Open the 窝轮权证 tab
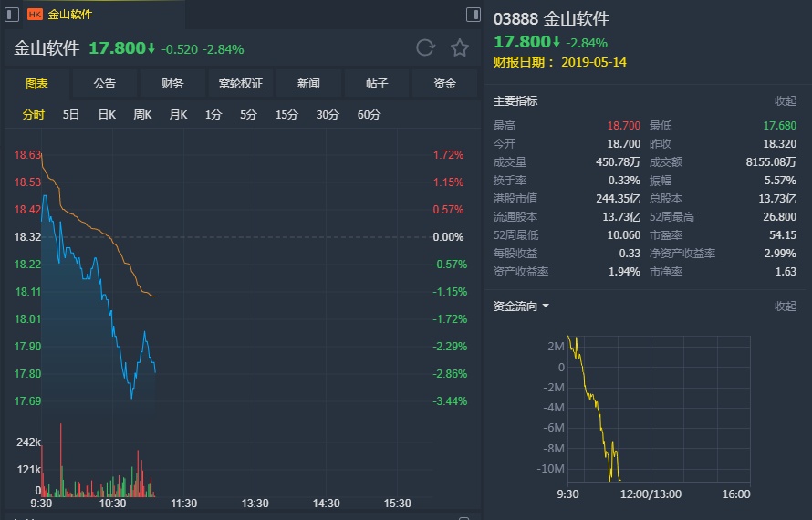Screen dimensions: 812x520 [x=241, y=84]
